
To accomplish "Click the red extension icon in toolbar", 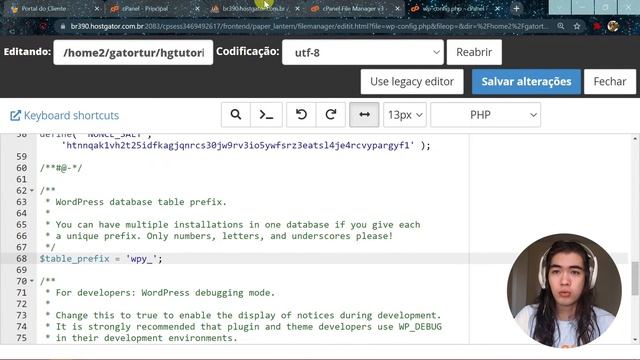I will 597,27.
